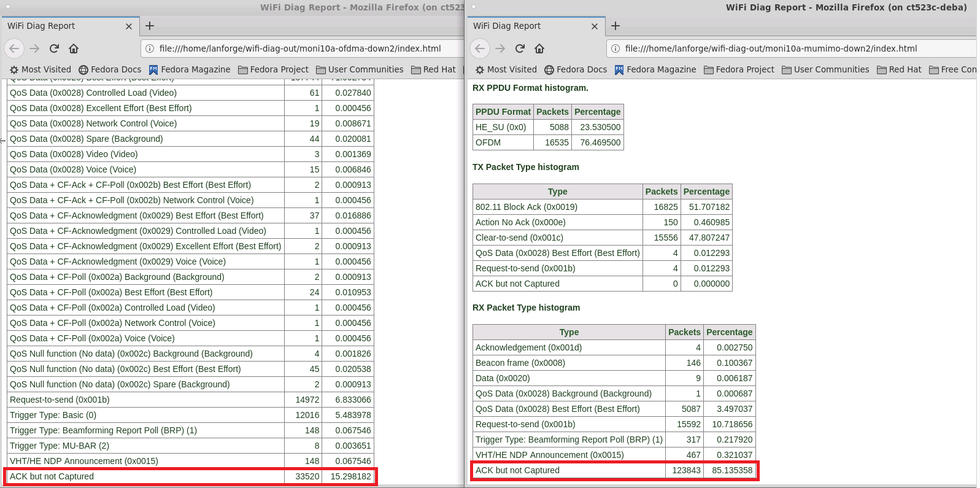
Task: Click 'Trigger Type: Basic (0)' row
Action: (190, 415)
